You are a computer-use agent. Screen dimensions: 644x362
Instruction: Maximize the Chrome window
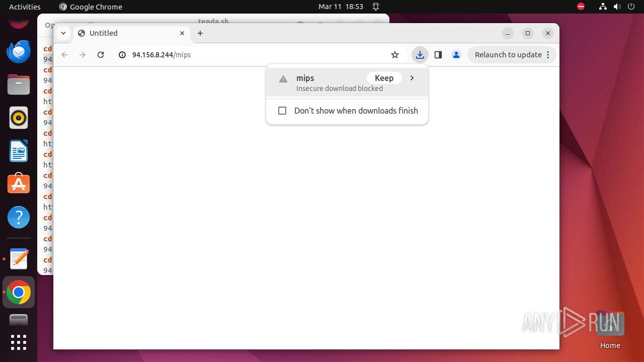(528, 33)
